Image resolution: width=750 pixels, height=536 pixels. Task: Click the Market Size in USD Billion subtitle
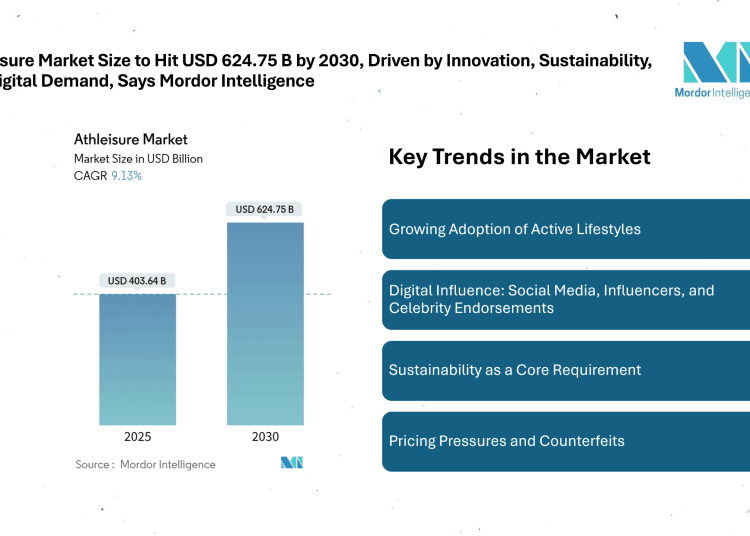click(x=138, y=159)
